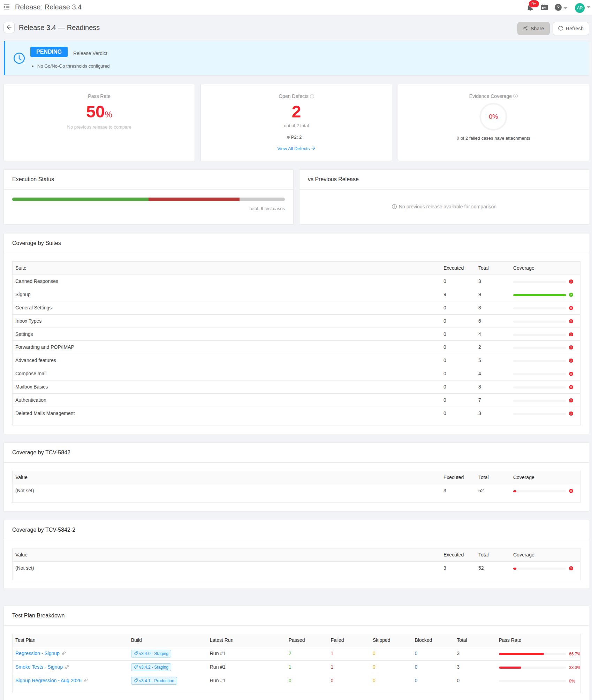This screenshot has height=700, width=592.
Task: Click the Latest Run column header
Action: pos(221,640)
